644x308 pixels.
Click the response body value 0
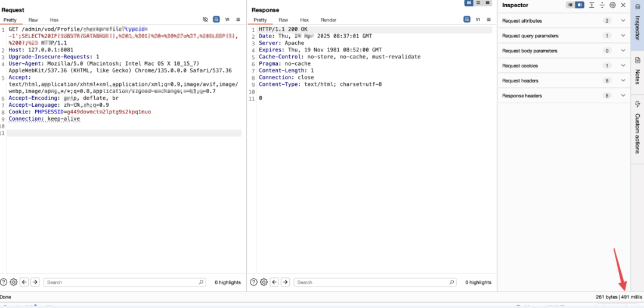[261, 98]
